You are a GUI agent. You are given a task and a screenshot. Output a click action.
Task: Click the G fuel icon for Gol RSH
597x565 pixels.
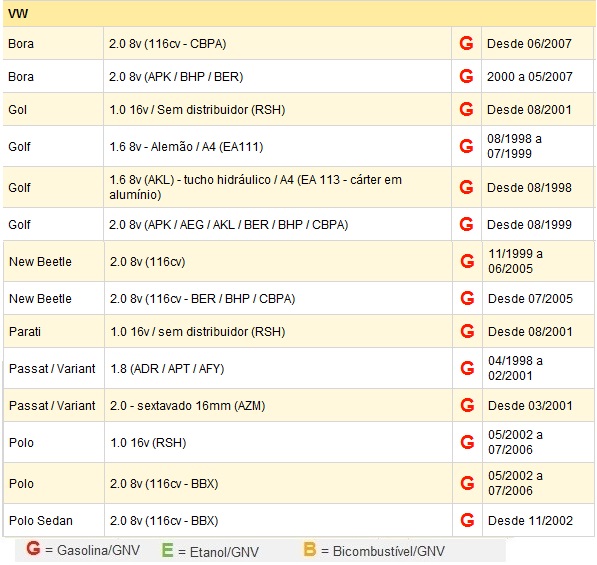(x=466, y=110)
